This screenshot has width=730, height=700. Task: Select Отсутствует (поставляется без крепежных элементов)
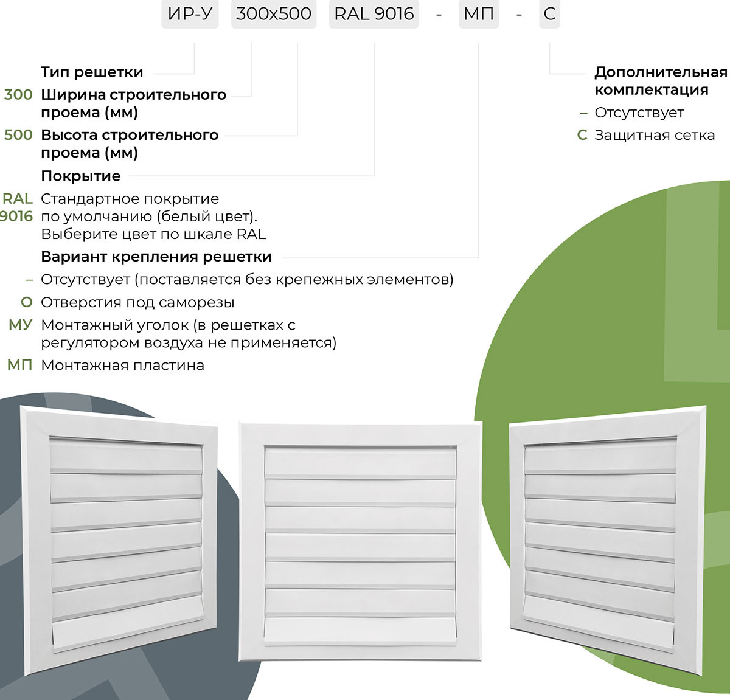tap(246, 280)
